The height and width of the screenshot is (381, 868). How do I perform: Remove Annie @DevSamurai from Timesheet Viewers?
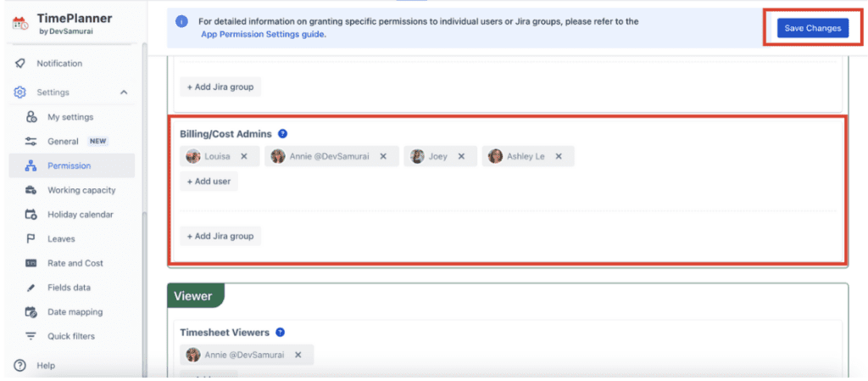click(x=298, y=355)
